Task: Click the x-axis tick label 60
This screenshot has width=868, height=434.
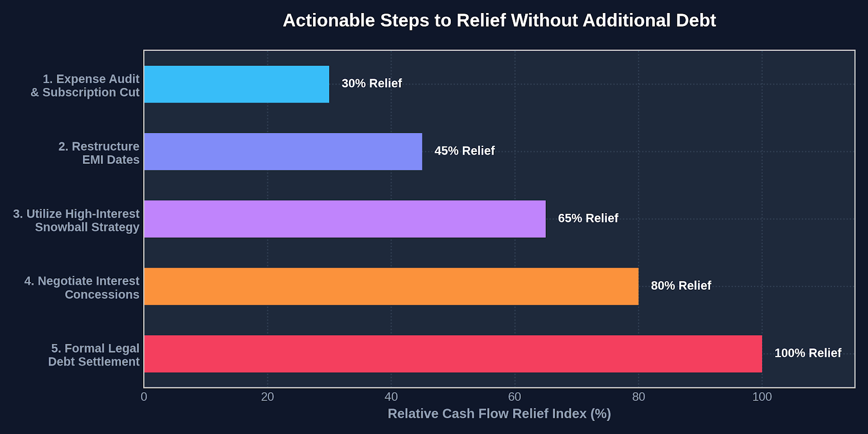Action: point(514,397)
